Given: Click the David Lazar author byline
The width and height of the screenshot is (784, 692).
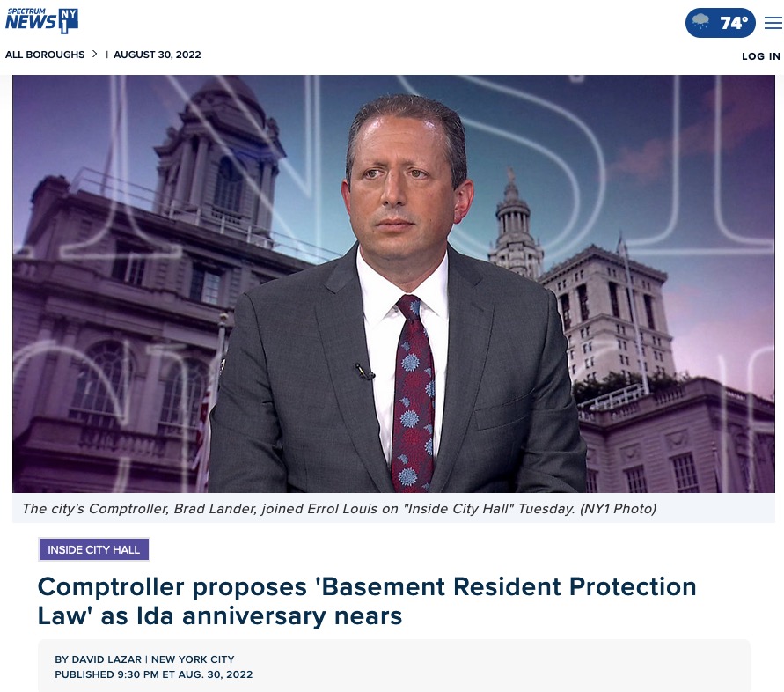Looking at the screenshot, I should (98, 659).
